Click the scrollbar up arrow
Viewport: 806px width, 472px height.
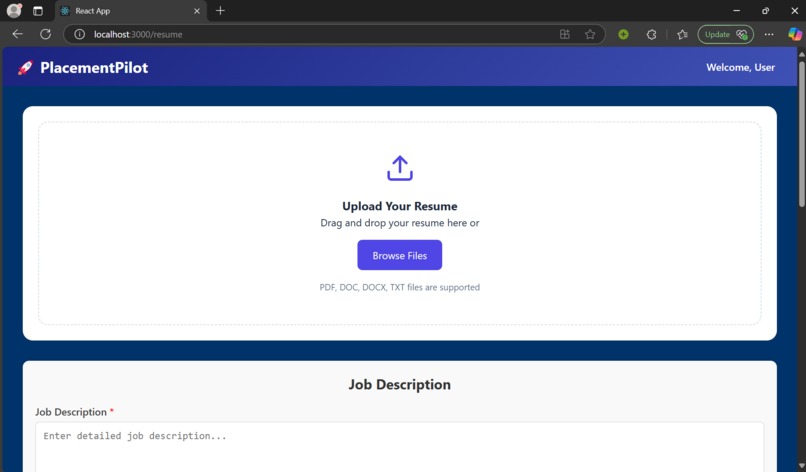click(801, 53)
